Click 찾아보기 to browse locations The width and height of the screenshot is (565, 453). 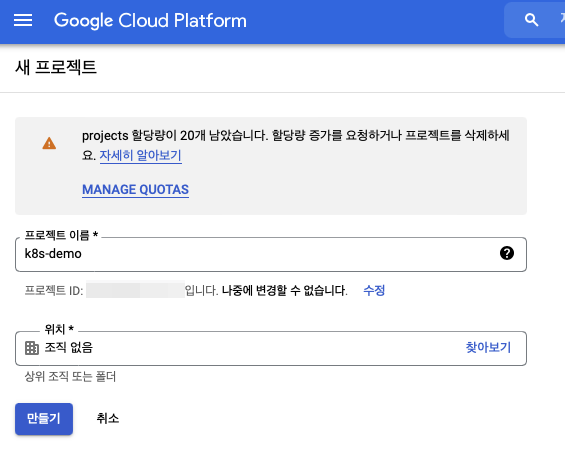[488, 347]
